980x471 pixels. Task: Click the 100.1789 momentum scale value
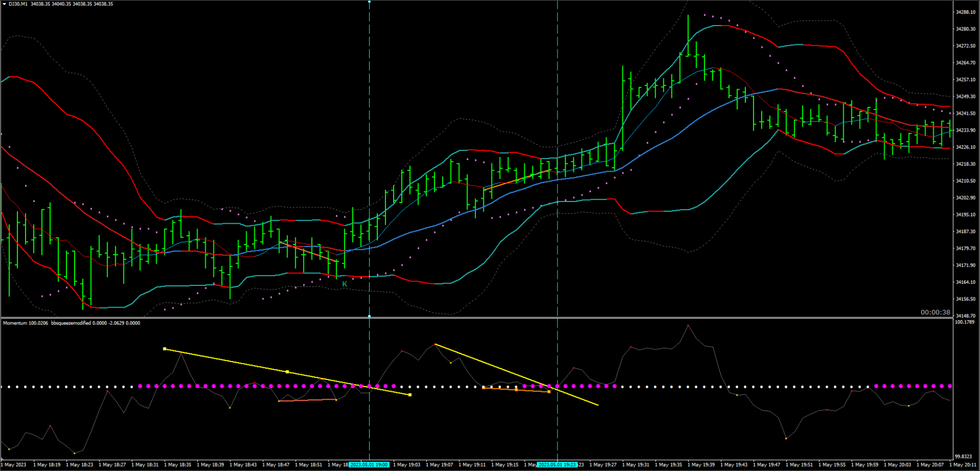pyautogui.click(x=965, y=322)
